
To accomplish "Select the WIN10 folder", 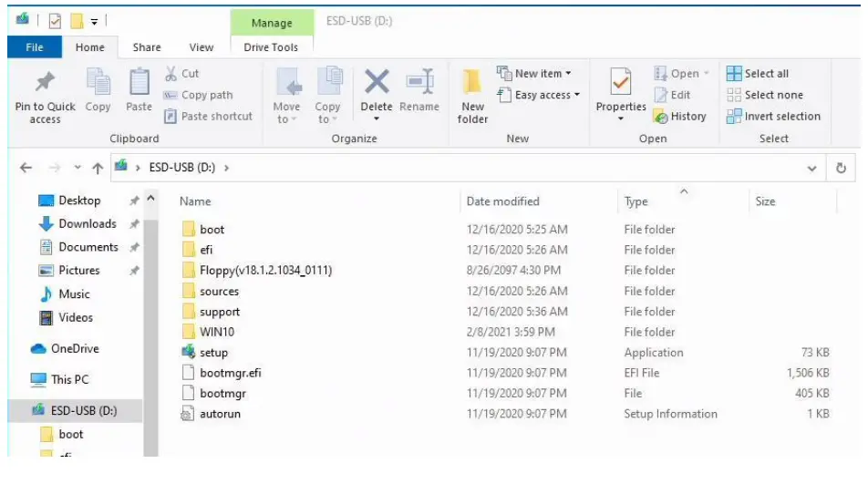I will 217,332.
